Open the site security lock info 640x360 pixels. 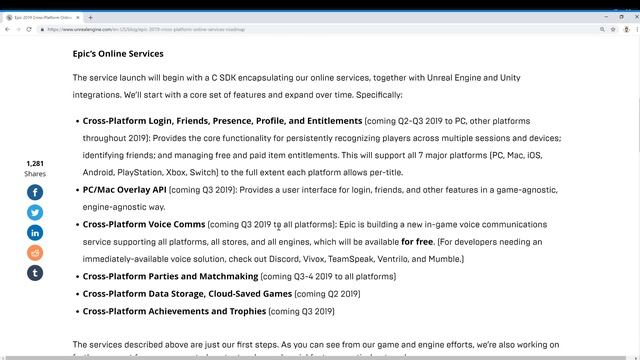coord(42,29)
